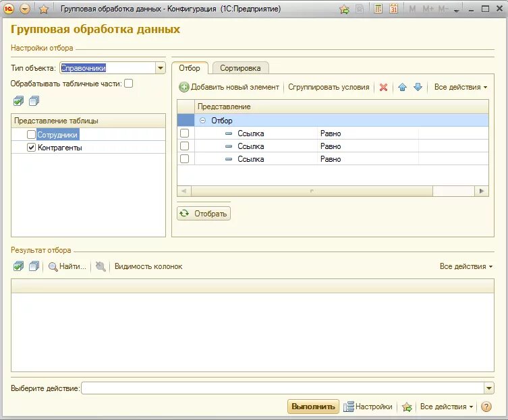508x420 pixels.
Task: Open Все действия menu in Результат отбора
Action: (x=466, y=266)
